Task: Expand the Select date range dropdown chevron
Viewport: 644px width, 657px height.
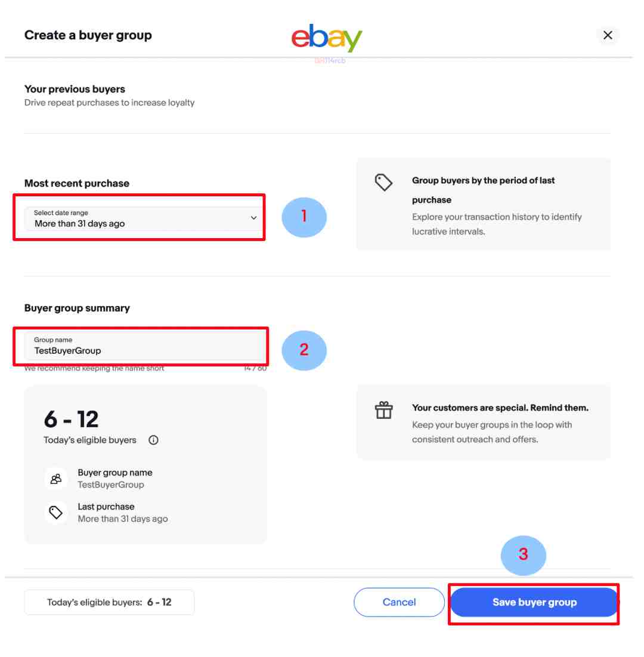Action: click(253, 218)
